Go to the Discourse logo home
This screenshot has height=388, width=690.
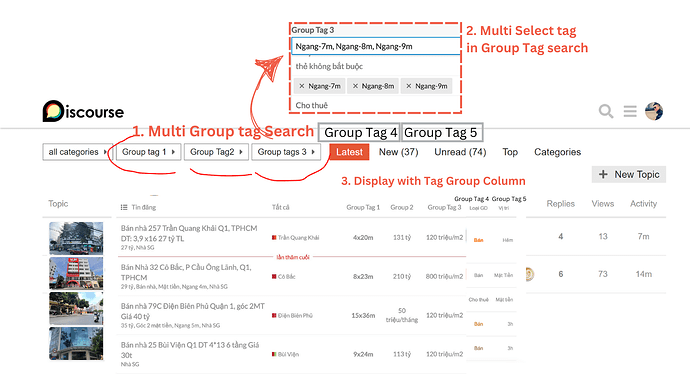83,111
